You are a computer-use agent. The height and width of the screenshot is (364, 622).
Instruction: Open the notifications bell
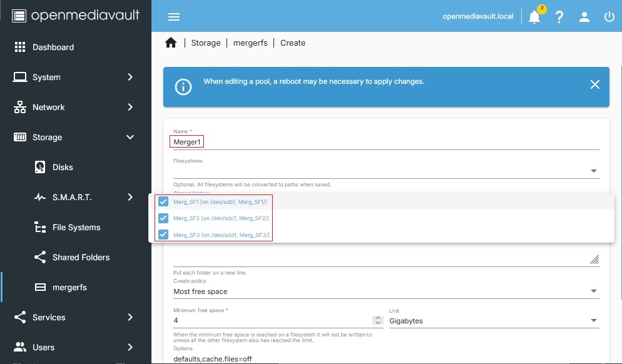tap(534, 17)
